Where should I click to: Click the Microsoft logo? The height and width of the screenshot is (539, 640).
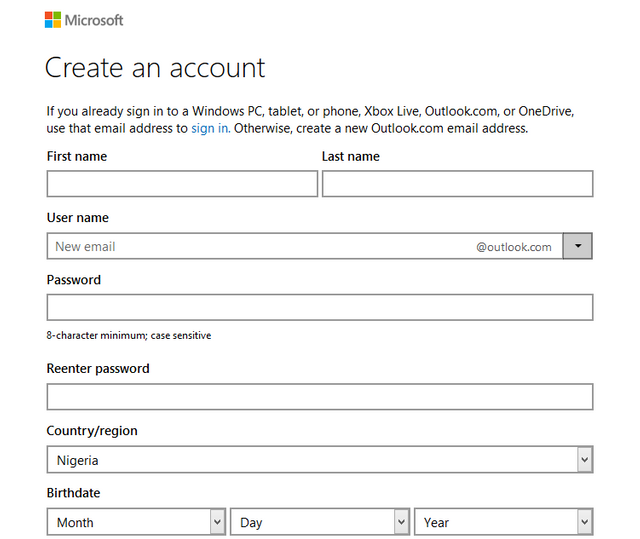click(84, 20)
